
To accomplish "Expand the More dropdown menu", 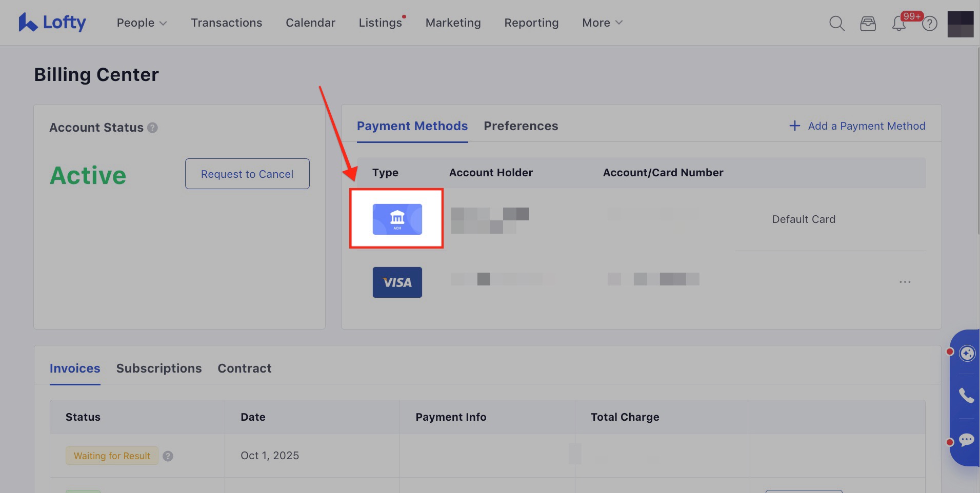I will coord(602,23).
